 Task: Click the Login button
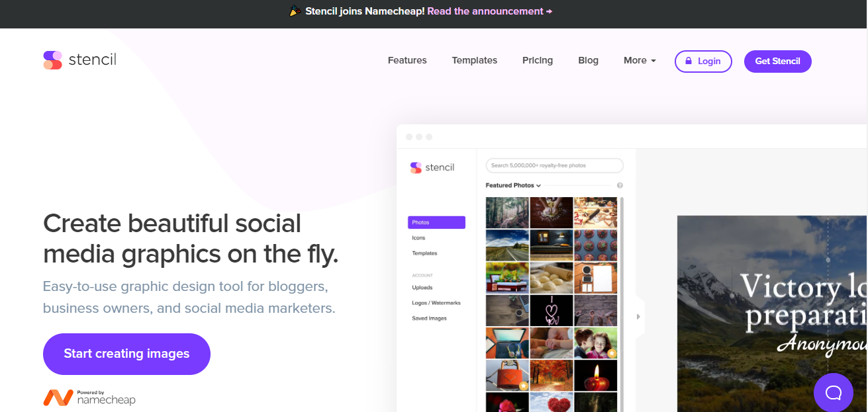(x=703, y=61)
